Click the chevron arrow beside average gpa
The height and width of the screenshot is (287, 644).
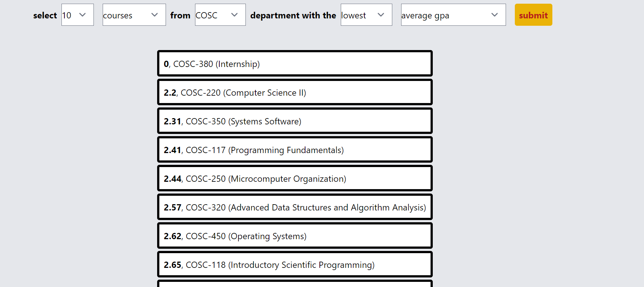pyautogui.click(x=495, y=15)
